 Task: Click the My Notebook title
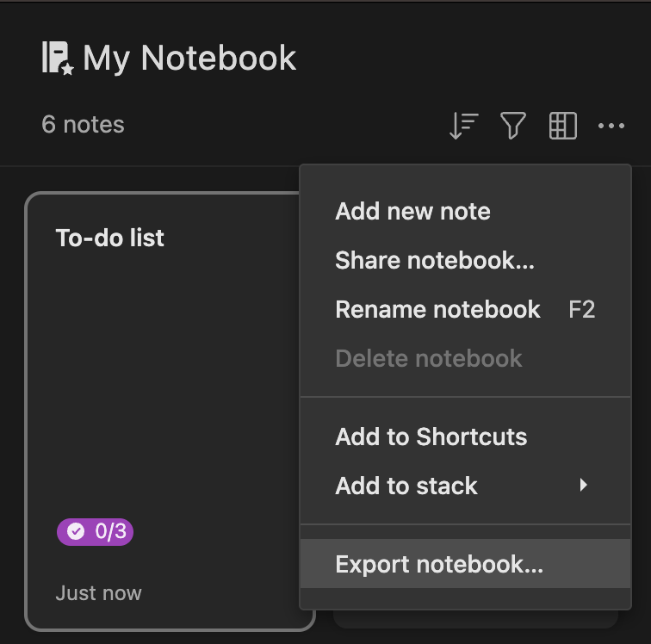189,59
